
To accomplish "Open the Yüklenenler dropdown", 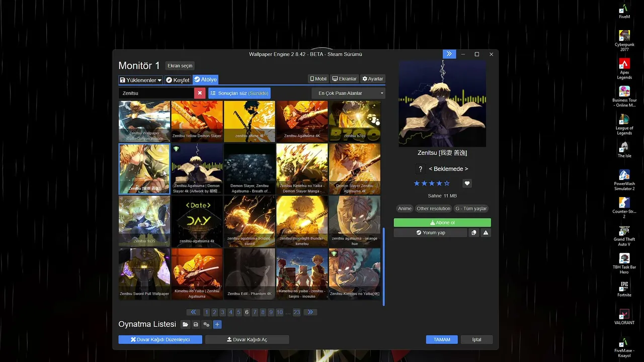I will (141, 80).
